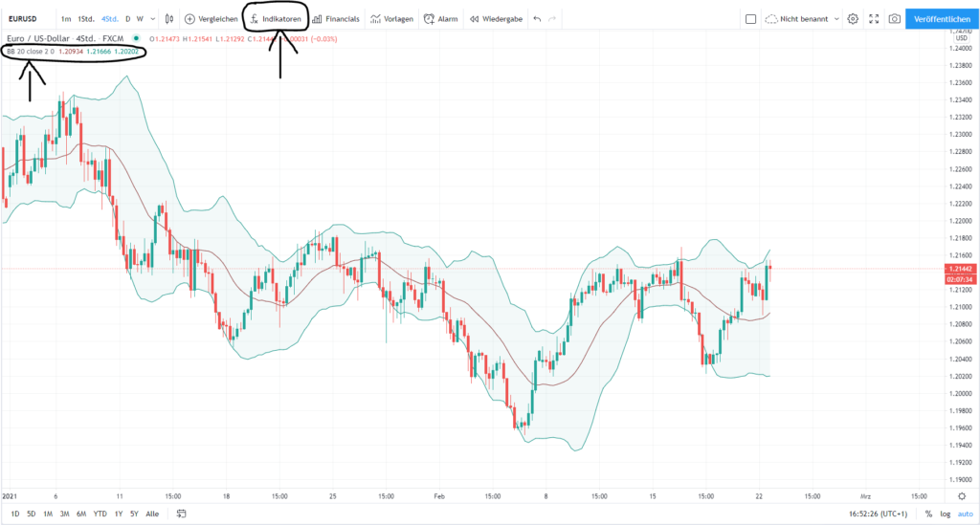Open chart settings gear in top toolbar
980x525 pixels.
click(x=853, y=18)
